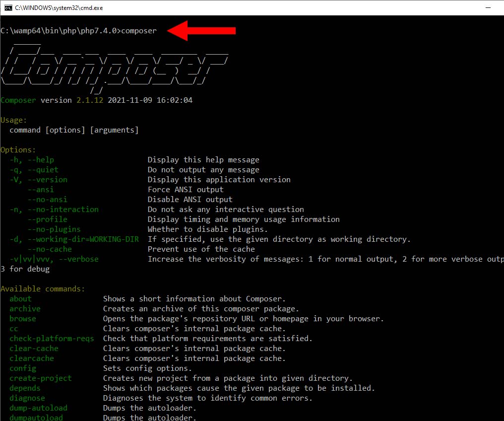Click the 'Available commands:' heading
504x421 pixels.
pos(43,289)
